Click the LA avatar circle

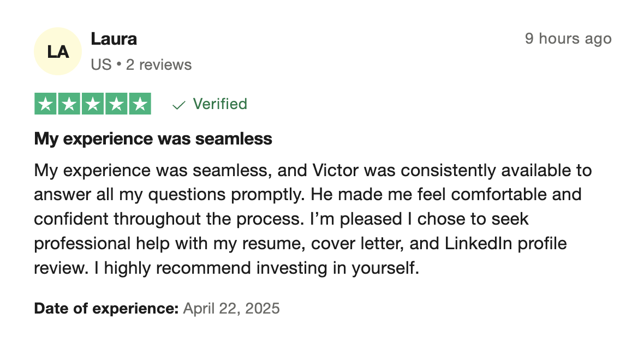57,51
